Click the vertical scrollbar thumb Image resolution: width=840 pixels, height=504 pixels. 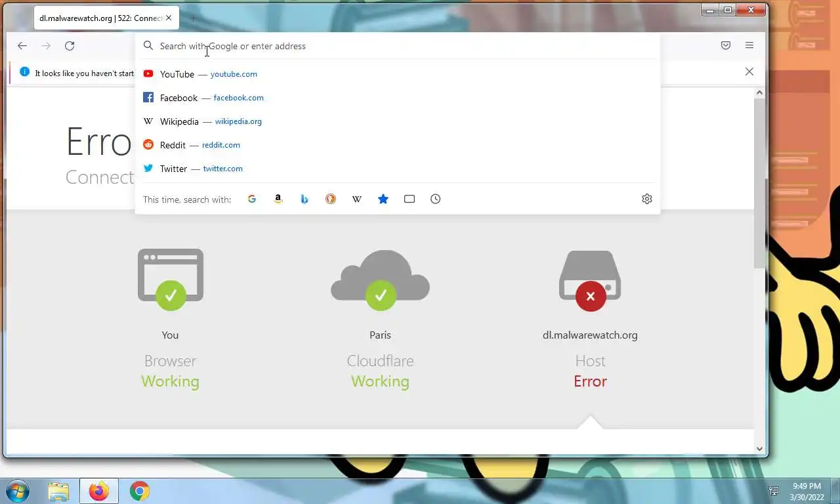tap(759, 184)
